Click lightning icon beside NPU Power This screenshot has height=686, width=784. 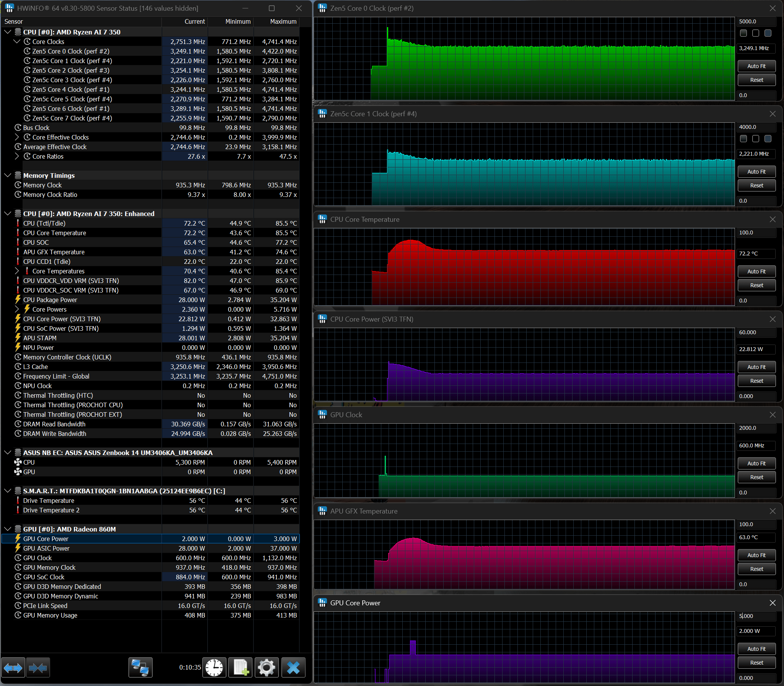(x=18, y=347)
